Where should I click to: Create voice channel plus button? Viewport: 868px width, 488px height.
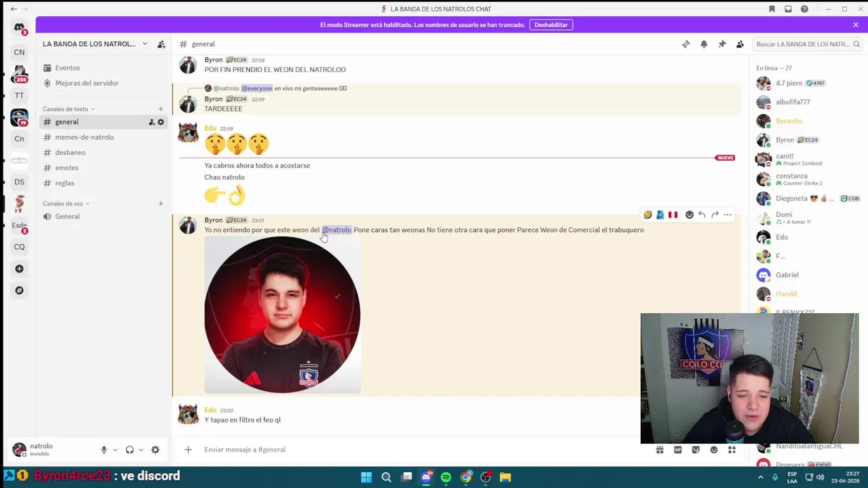[161, 203]
